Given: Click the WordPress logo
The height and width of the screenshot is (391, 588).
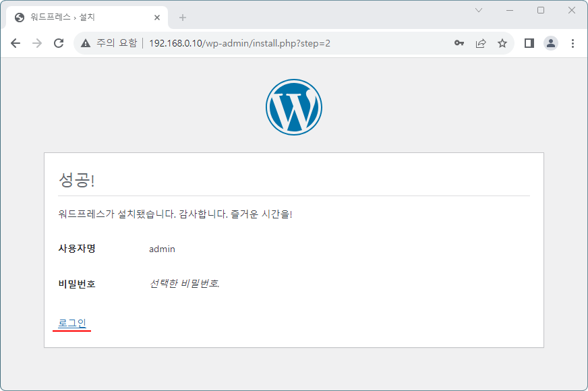Looking at the screenshot, I should coord(294,107).
